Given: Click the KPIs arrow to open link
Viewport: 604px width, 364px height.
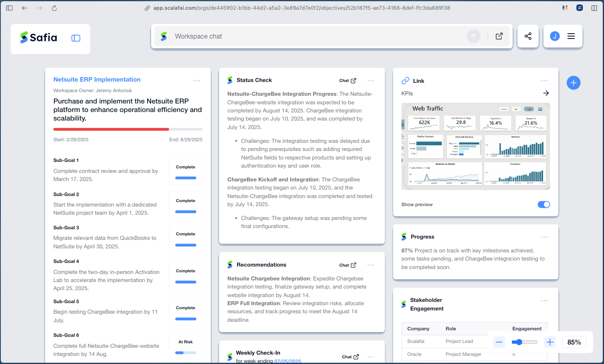Looking at the screenshot, I should pyautogui.click(x=546, y=93).
